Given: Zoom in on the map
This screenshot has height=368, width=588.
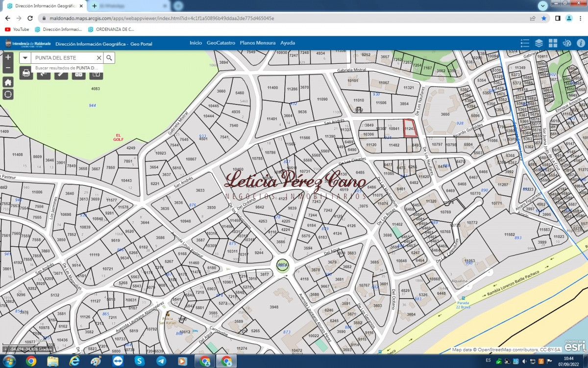Looking at the screenshot, I should pyautogui.click(x=8, y=57).
